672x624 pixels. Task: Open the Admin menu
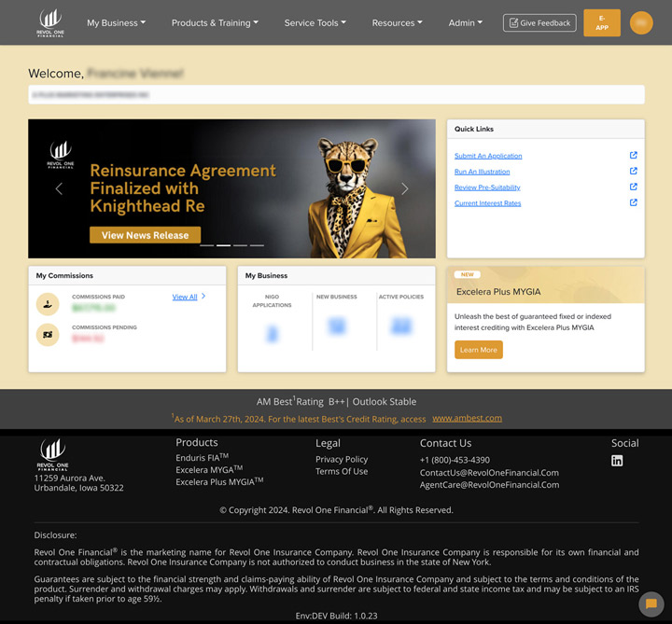pos(466,22)
